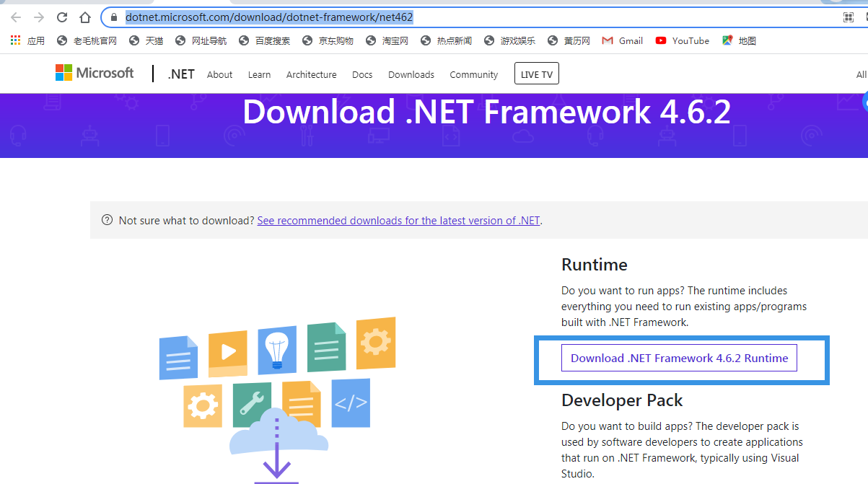Open the 百度搜索 bookmark

point(264,41)
